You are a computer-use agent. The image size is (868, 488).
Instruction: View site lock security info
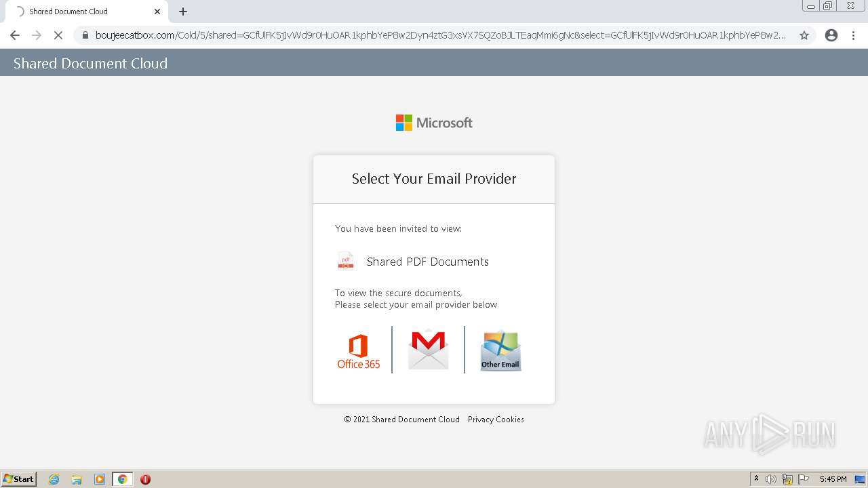[x=85, y=35]
